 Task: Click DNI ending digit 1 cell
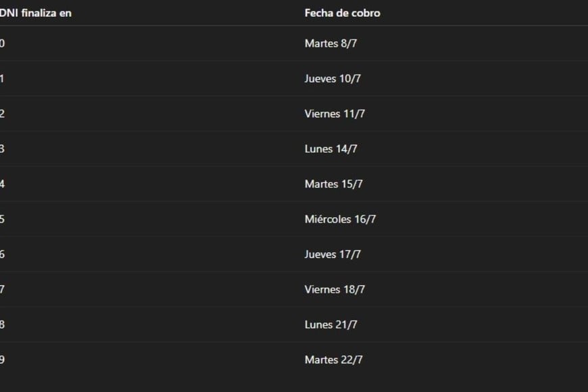point(3,78)
